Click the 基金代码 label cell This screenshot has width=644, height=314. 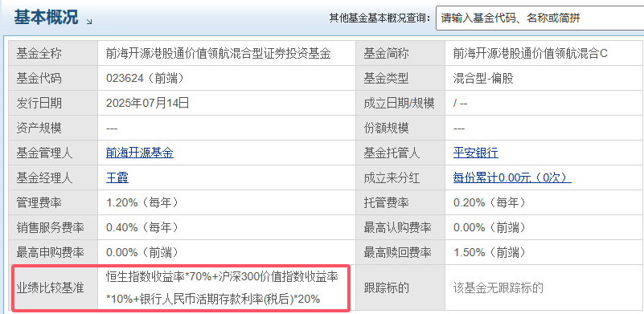(x=53, y=79)
